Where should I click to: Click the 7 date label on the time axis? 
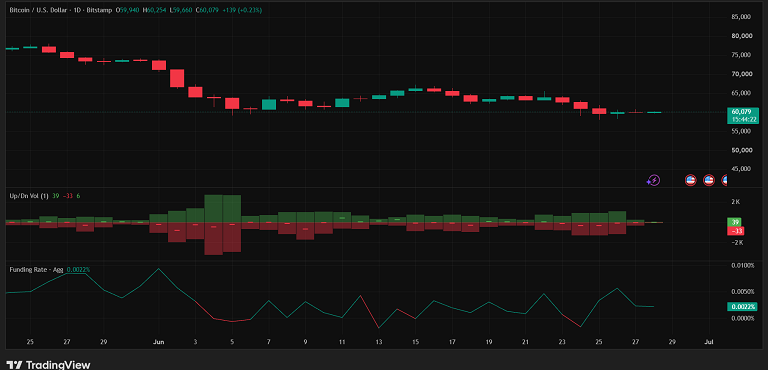[269, 342]
